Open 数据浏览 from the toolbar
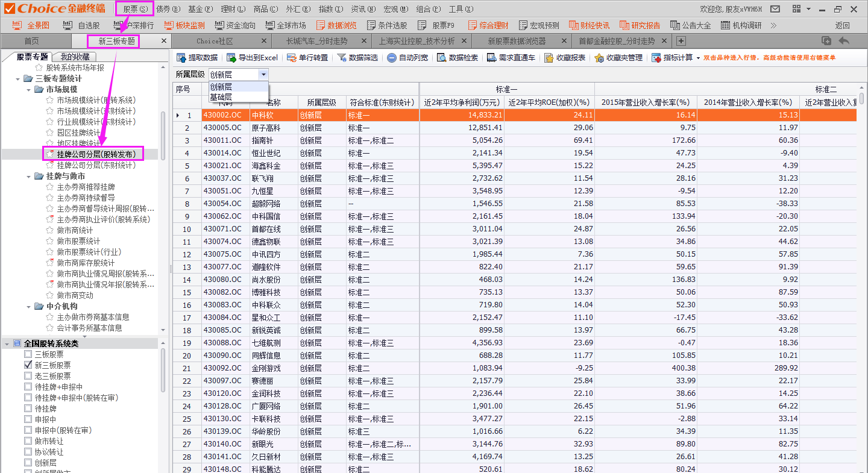 tap(336, 25)
